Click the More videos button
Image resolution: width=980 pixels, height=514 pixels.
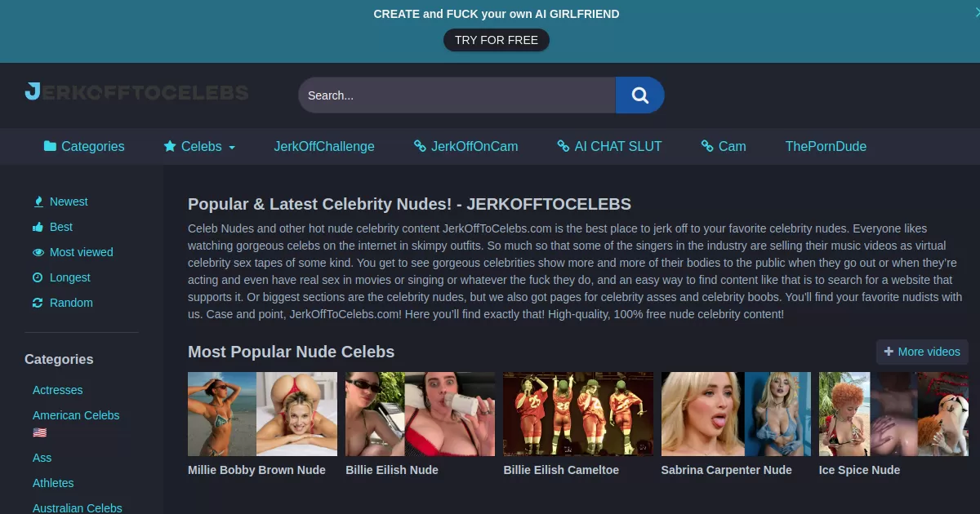pos(922,352)
